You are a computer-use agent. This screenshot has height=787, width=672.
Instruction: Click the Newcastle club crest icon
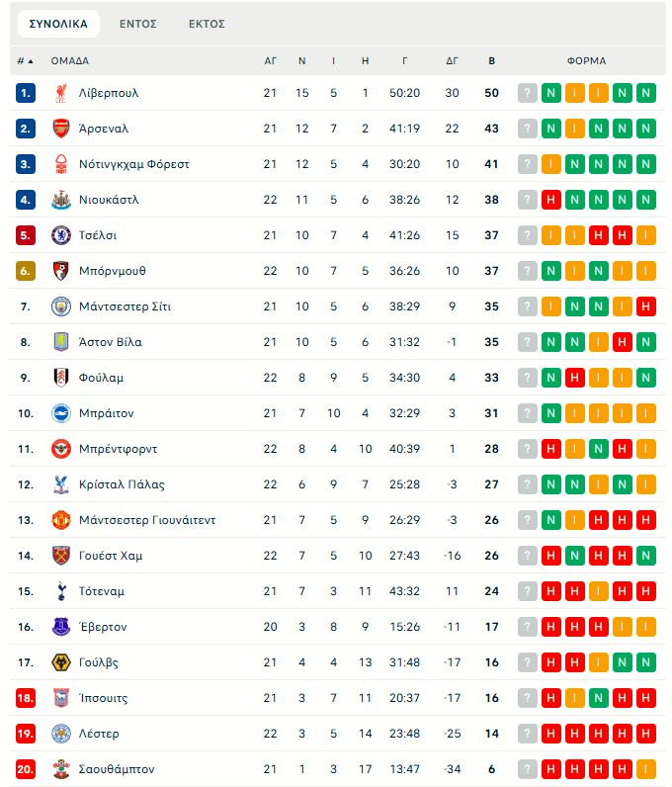(61, 200)
